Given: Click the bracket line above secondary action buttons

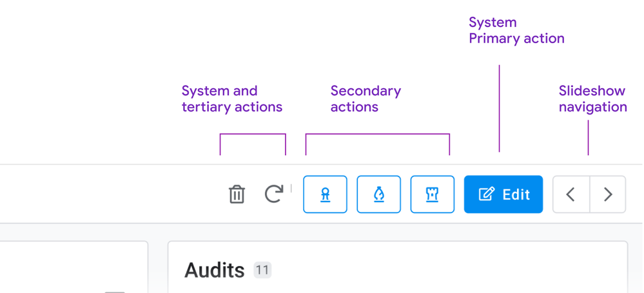Looking at the screenshot, I should [378, 134].
